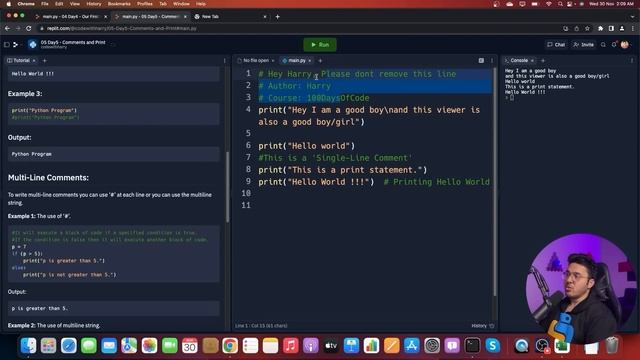640x360 pixels.
Task: Open the user avatar menu
Action: (x=624, y=44)
